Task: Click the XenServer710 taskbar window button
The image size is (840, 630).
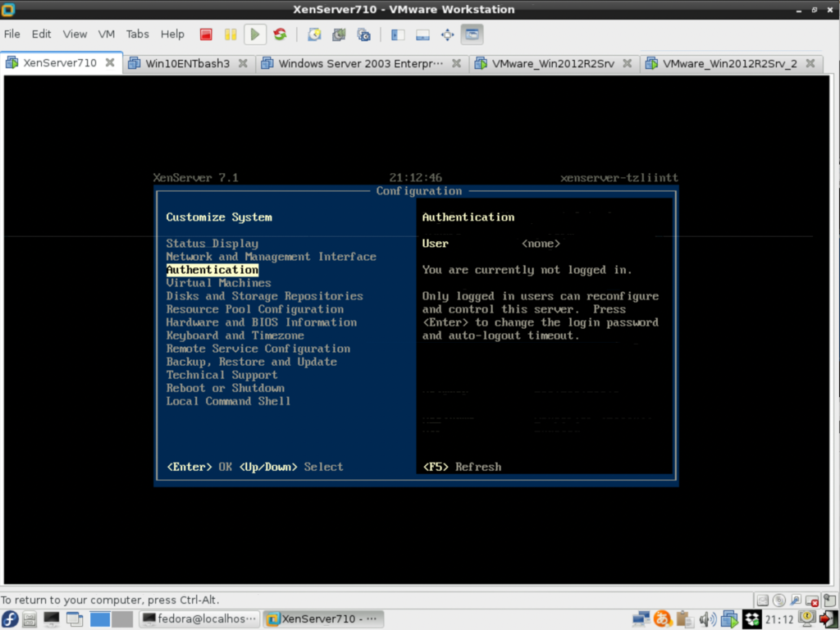Action: coord(325,619)
